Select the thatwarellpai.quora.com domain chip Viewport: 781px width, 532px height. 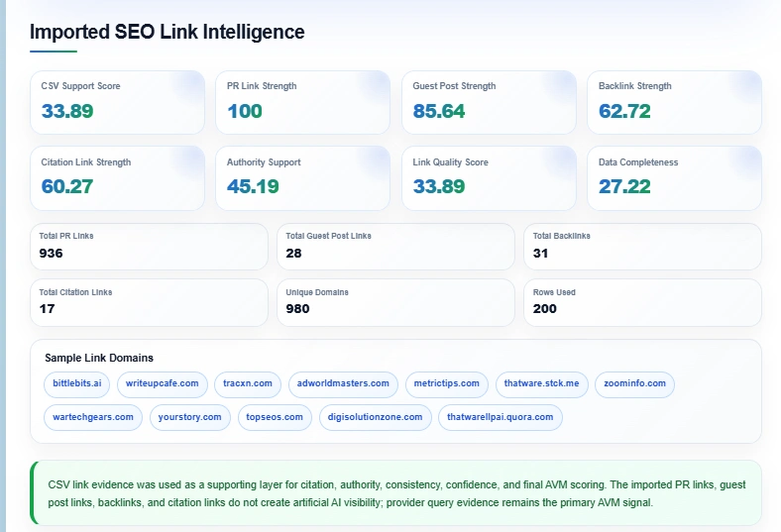(501, 417)
